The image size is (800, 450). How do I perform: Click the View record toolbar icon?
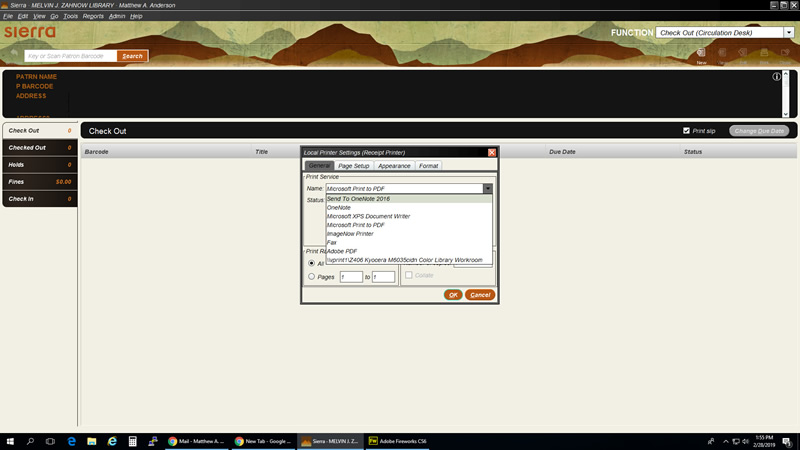click(x=722, y=53)
